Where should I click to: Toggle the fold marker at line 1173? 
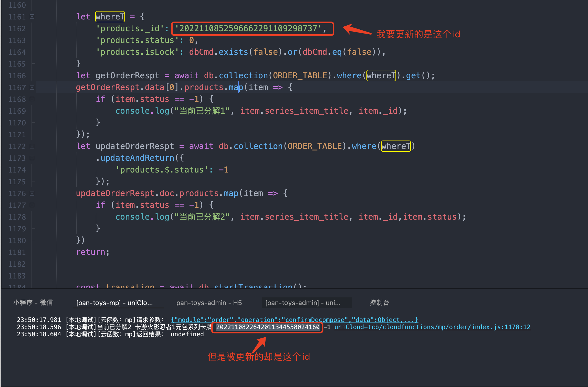pos(32,158)
